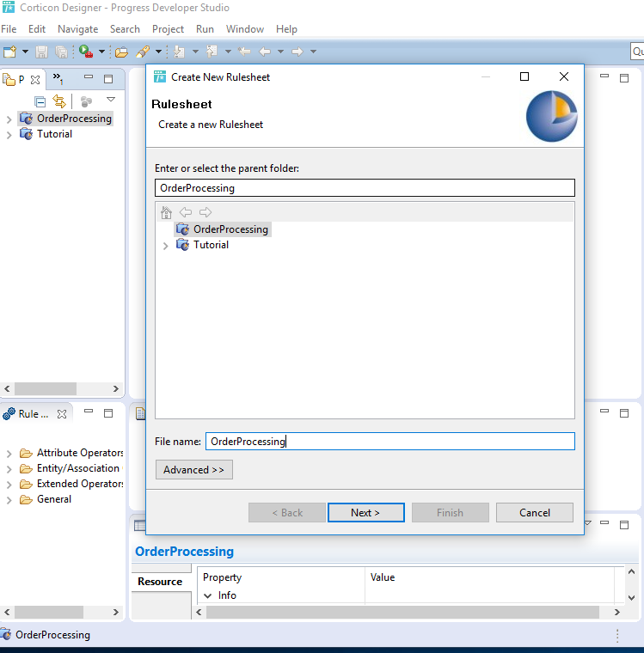
Task: Collapse the Info property row
Action: 207,596
